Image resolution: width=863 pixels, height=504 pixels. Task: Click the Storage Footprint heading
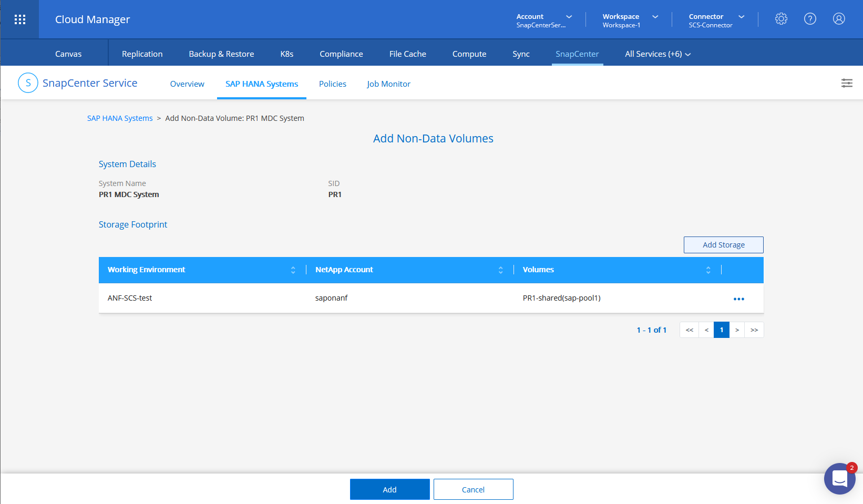point(133,224)
